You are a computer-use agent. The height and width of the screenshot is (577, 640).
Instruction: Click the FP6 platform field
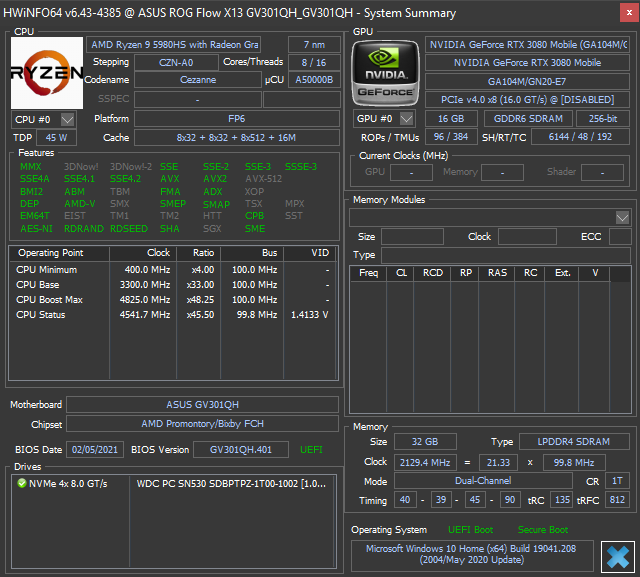[x=237, y=119]
